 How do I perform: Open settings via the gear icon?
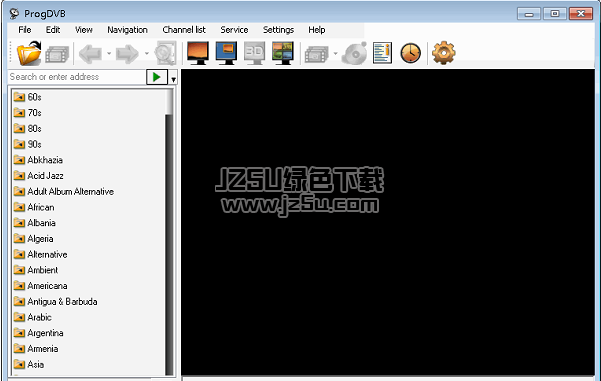click(443, 53)
